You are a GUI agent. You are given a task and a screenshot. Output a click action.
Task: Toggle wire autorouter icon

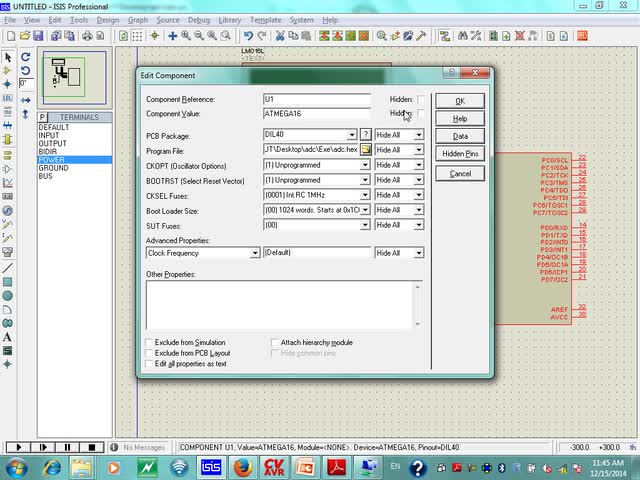click(445, 36)
